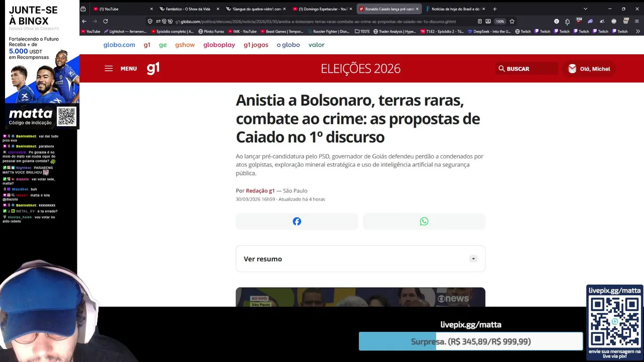Open Trader Analysis bookmark
Screen dimensions: 644x362
pos(395,31)
